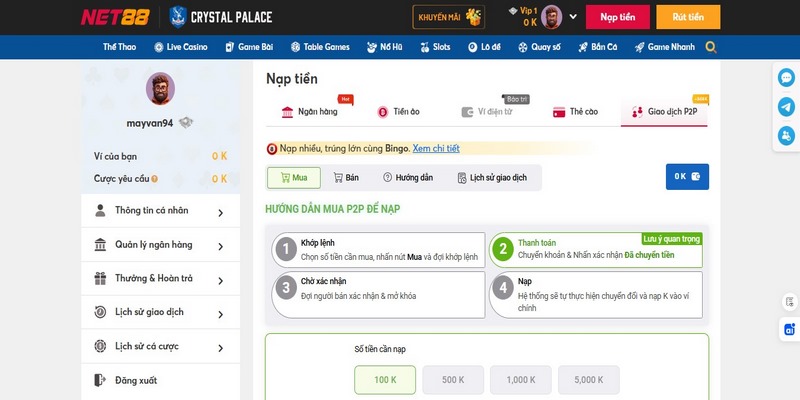800x400 pixels.
Task: Switch to the Thẻ cào tab
Action: [576, 112]
